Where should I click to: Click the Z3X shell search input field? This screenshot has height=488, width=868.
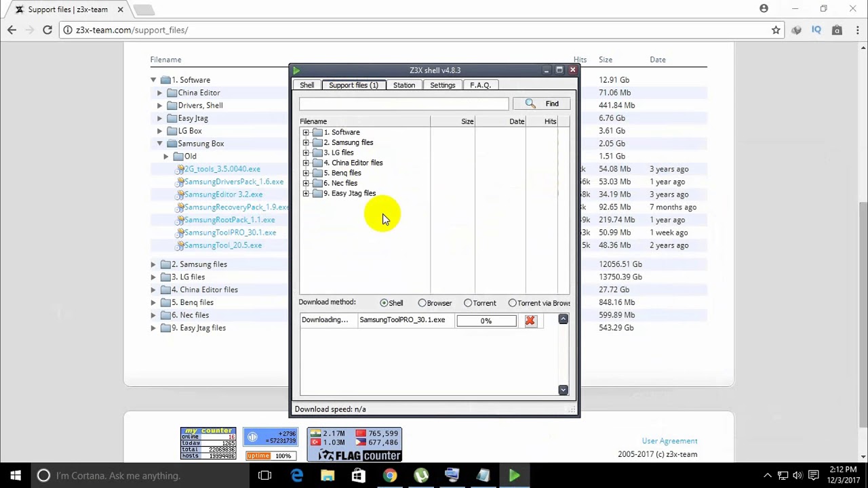pos(403,104)
